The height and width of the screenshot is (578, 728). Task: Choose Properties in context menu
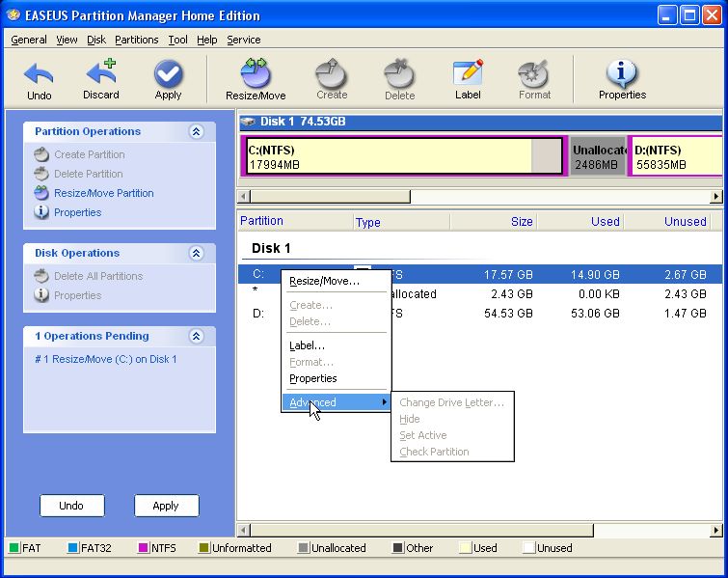(x=337, y=378)
